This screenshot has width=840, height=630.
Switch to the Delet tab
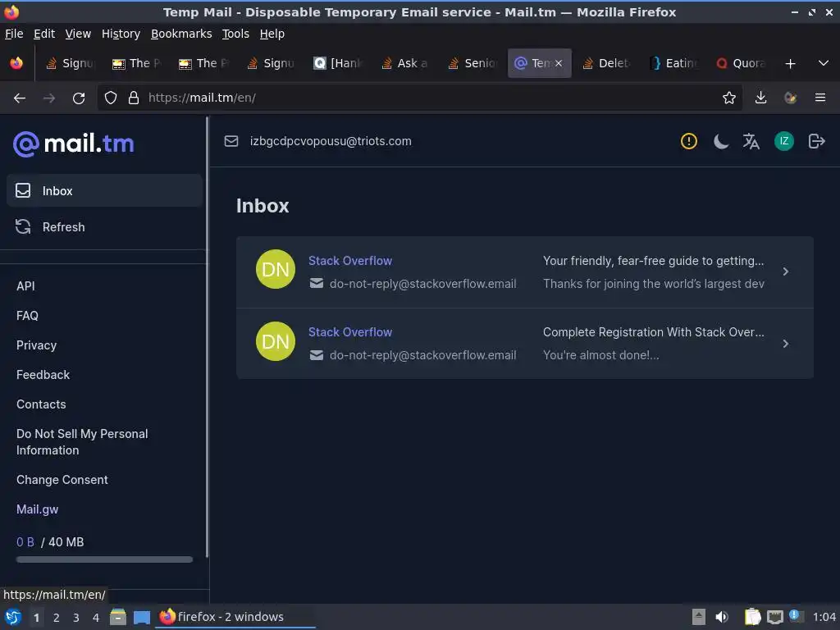[608, 63]
